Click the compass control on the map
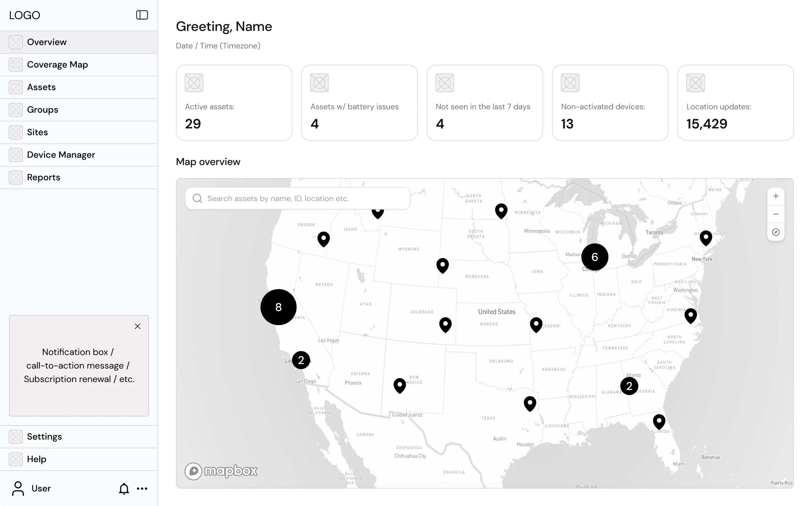 pos(776,232)
